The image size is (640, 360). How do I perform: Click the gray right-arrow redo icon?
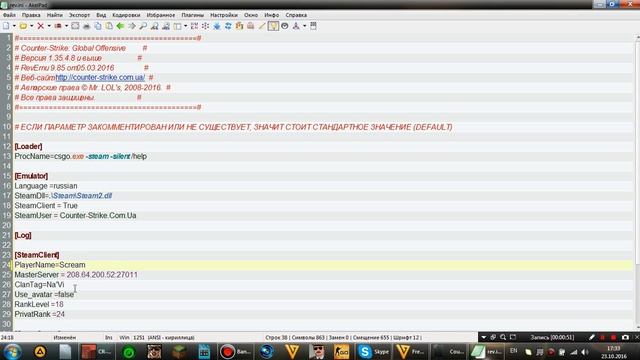coord(132,26)
